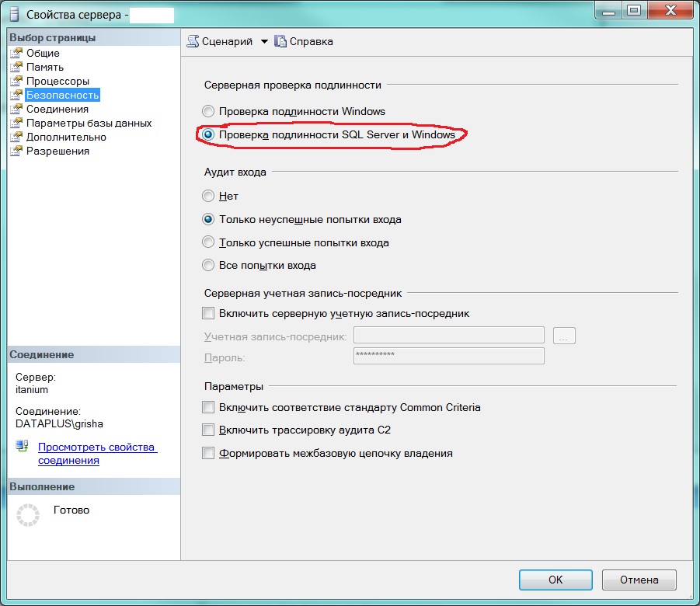Click the Серверная учетная запись-посредник heading
Viewport: 700px width, 606px height.
click(303, 293)
